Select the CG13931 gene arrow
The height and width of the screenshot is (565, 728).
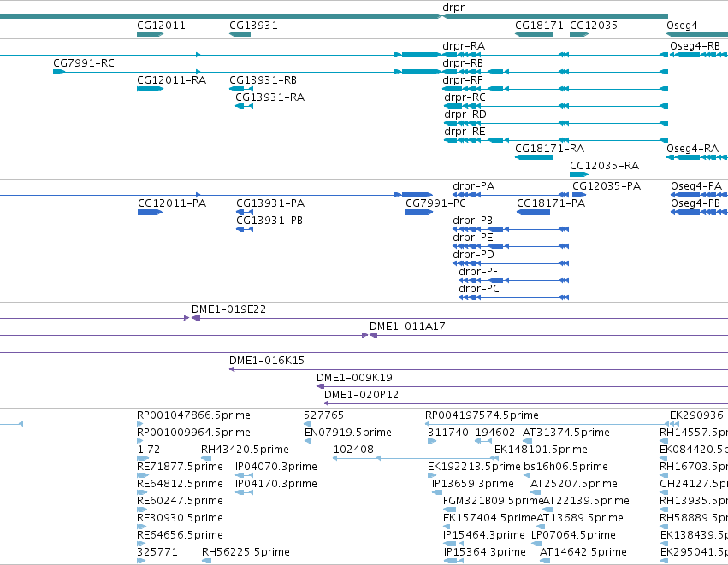(240, 34)
